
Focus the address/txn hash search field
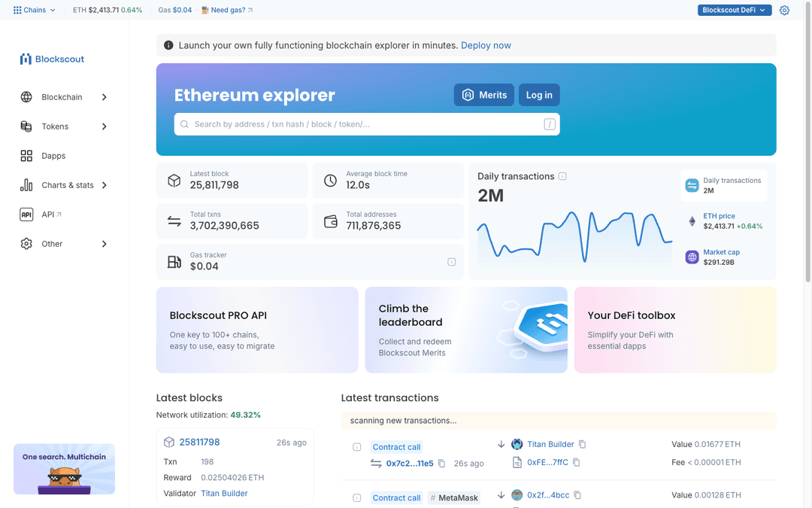click(x=367, y=124)
